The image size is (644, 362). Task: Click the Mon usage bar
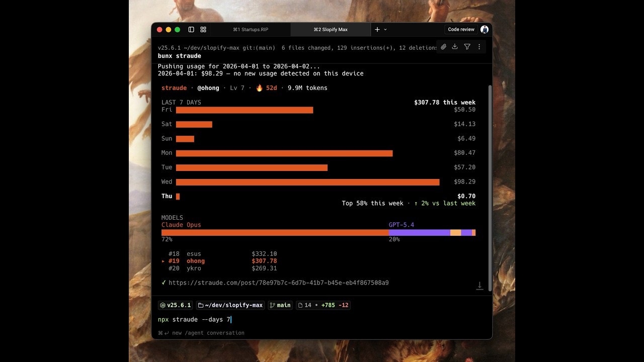(x=284, y=153)
